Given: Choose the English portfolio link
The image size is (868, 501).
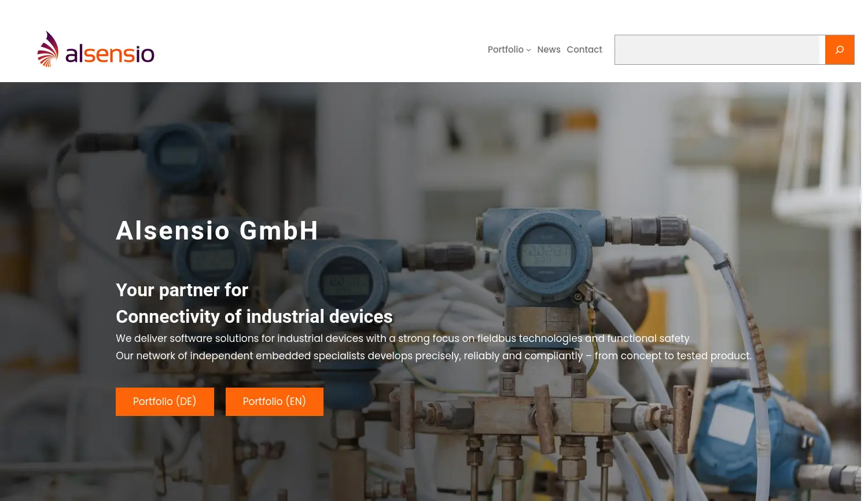Looking at the screenshot, I should point(274,401).
